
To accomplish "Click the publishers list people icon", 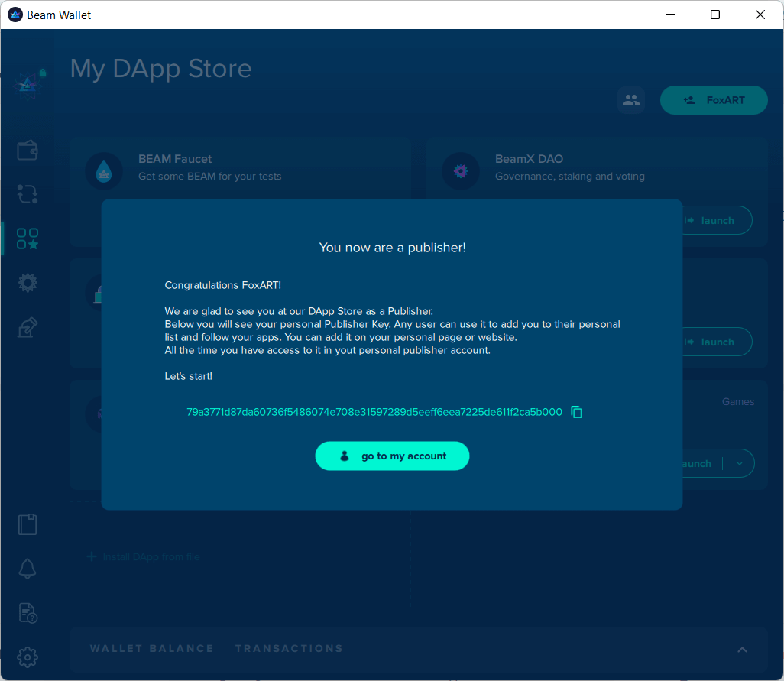I will pos(631,100).
